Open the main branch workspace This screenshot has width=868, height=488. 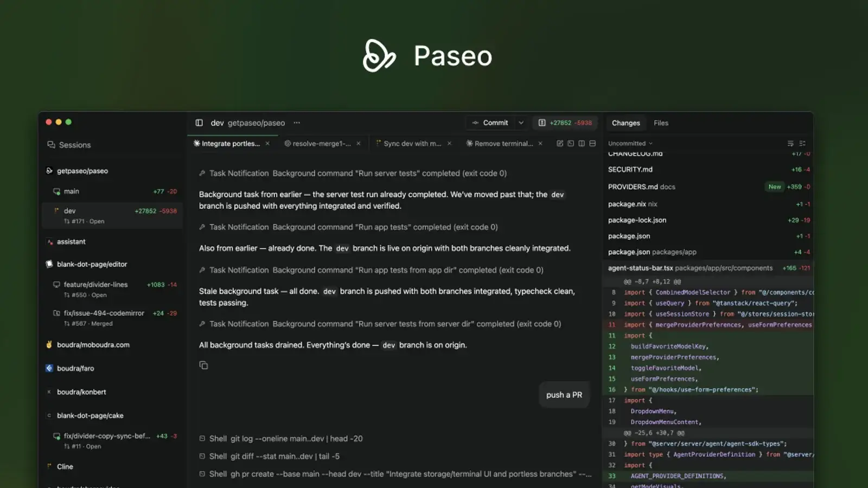coord(112,191)
